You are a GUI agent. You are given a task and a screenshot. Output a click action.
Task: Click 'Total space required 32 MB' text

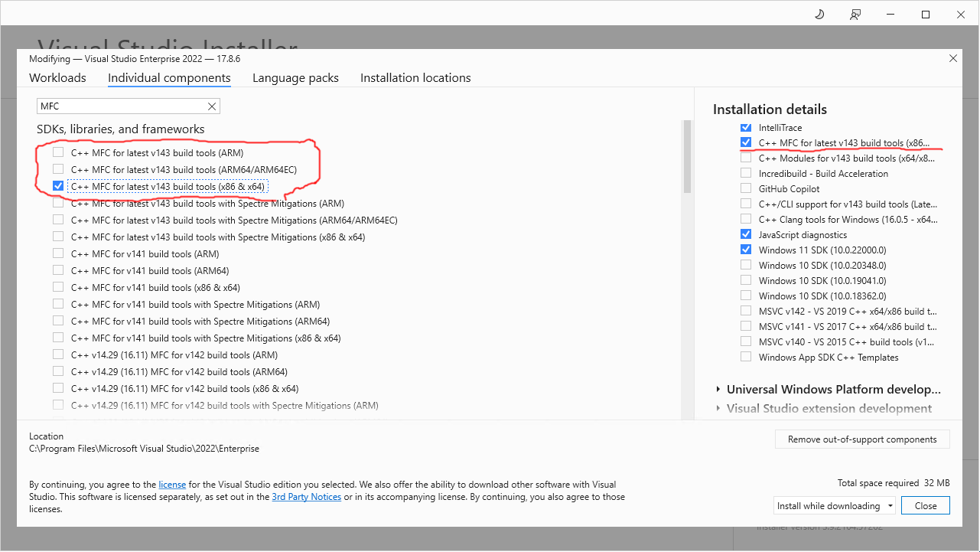click(x=894, y=483)
